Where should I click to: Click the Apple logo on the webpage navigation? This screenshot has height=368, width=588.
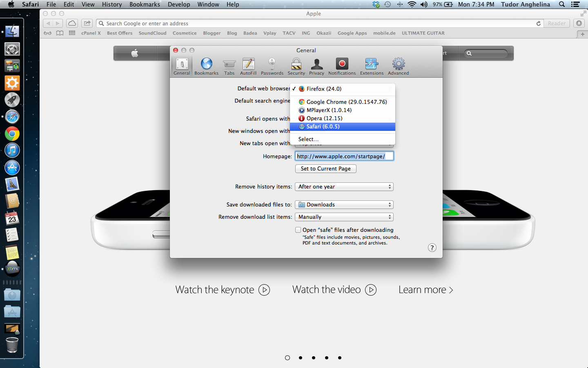pyautogui.click(x=135, y=53)
